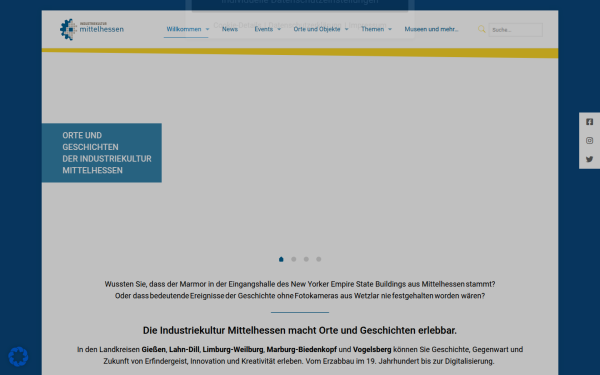
Task: Expand Orte und Objekte dropdown arrow
Action: pos(346,29)
